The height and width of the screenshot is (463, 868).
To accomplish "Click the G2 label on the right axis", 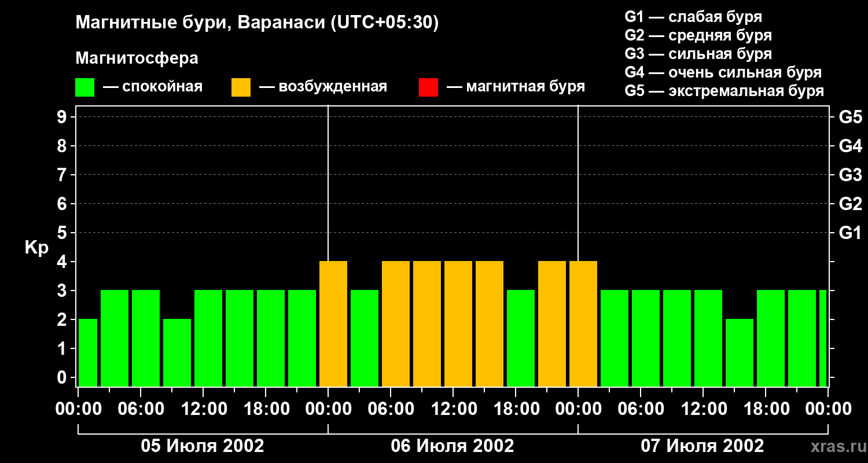I will (850, 204).
